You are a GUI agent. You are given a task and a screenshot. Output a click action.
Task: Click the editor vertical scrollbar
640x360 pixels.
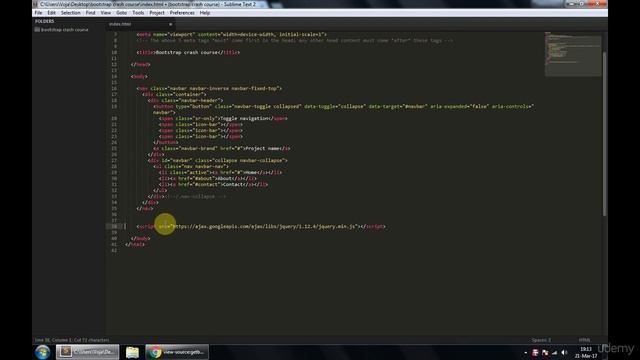604,133
